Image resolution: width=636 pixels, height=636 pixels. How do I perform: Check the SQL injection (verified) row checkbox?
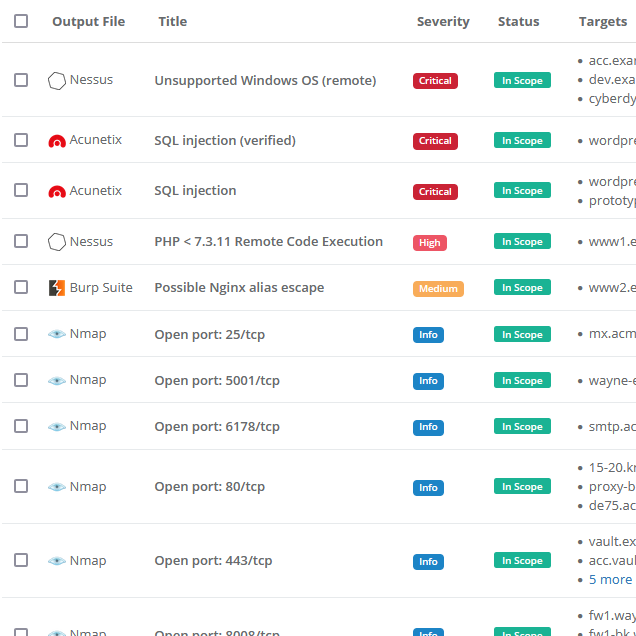21,140
